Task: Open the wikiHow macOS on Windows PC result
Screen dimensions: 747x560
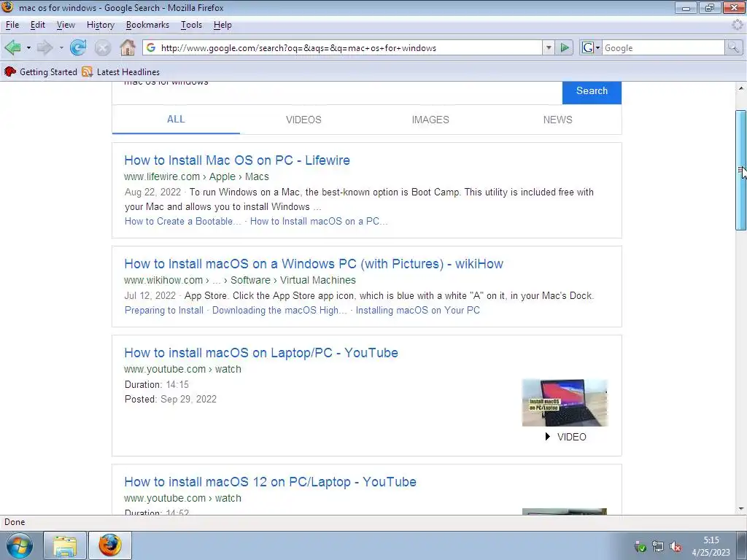Action: 314,264
